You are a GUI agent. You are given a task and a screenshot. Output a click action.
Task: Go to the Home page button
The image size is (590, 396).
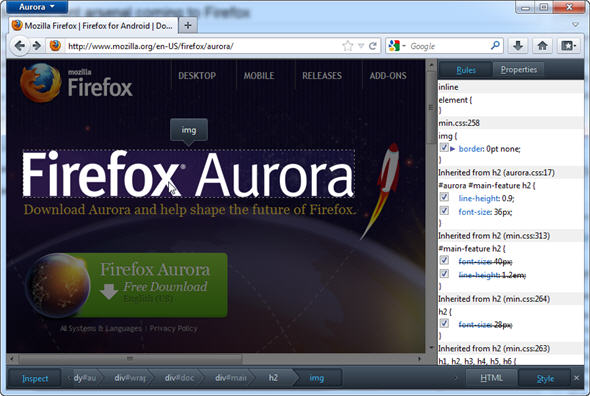[542, 46]
